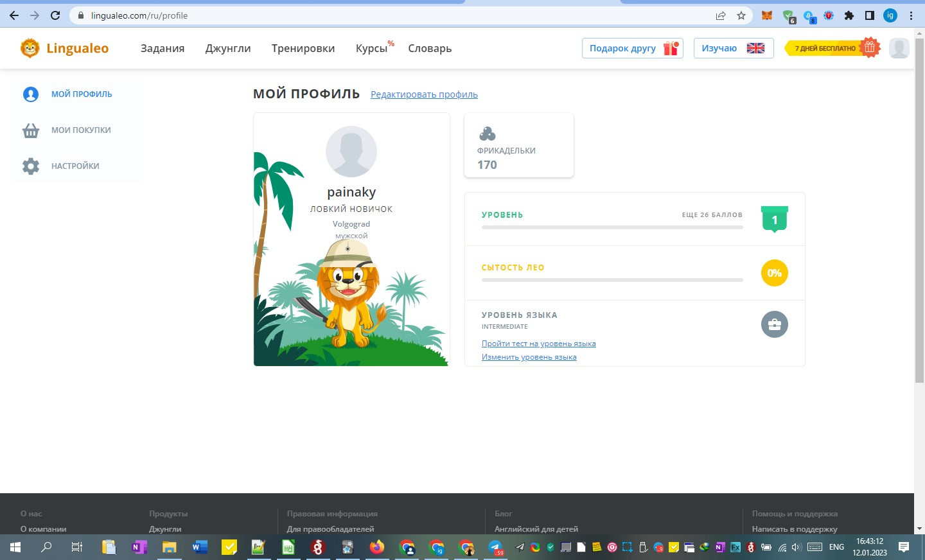Click the Фрикадельки meatballs icon

488,134
